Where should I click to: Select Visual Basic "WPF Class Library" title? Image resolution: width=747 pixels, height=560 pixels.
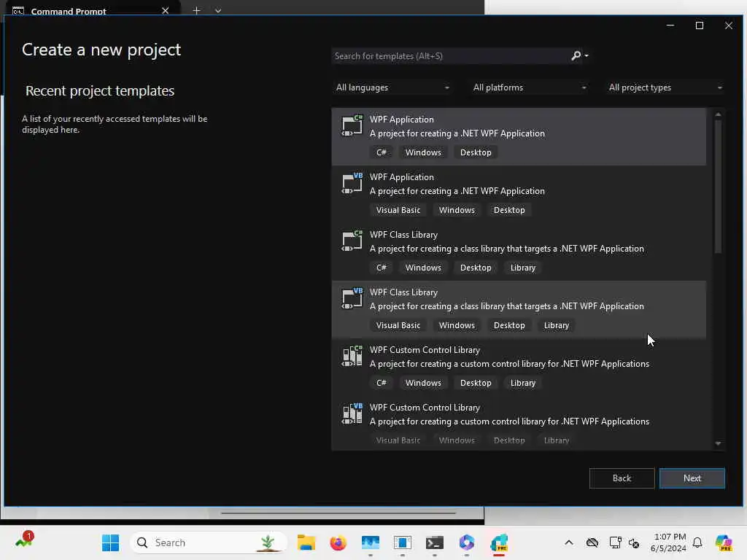point(403,292)
